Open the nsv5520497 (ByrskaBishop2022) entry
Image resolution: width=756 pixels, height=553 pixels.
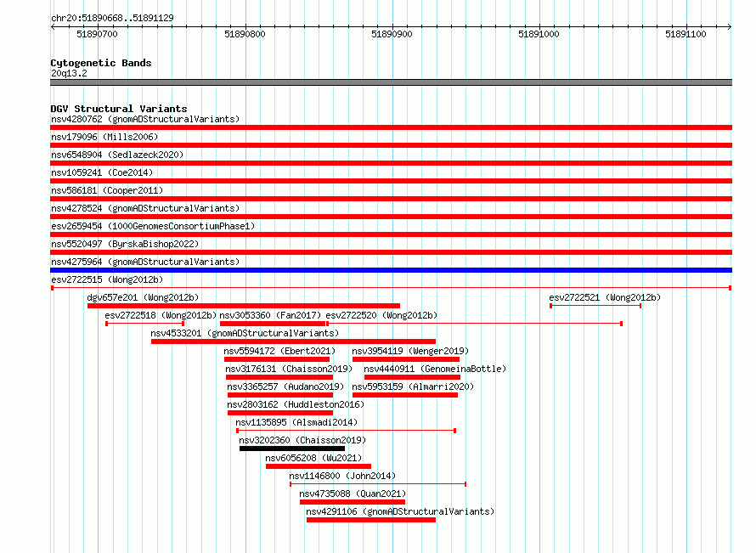[x=125, y=244]
